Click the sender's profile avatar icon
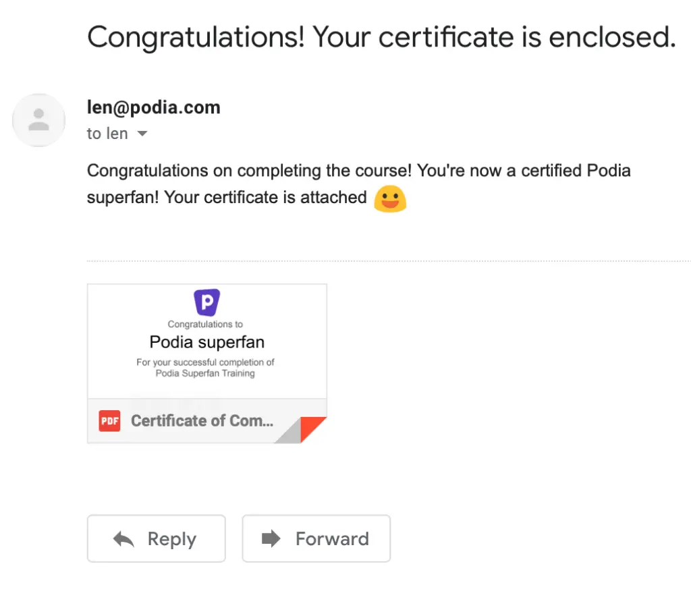Viewport: 691px width, 616px height. click(39, 120)
